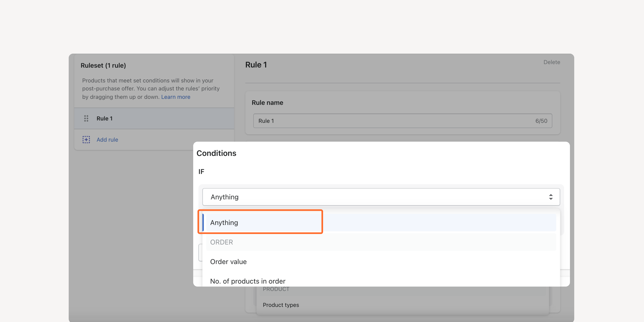Image resolution: width=644 pixels, height=322 pixels.
Task: Open the Anything condition select arrows
Action: point(550,197)
